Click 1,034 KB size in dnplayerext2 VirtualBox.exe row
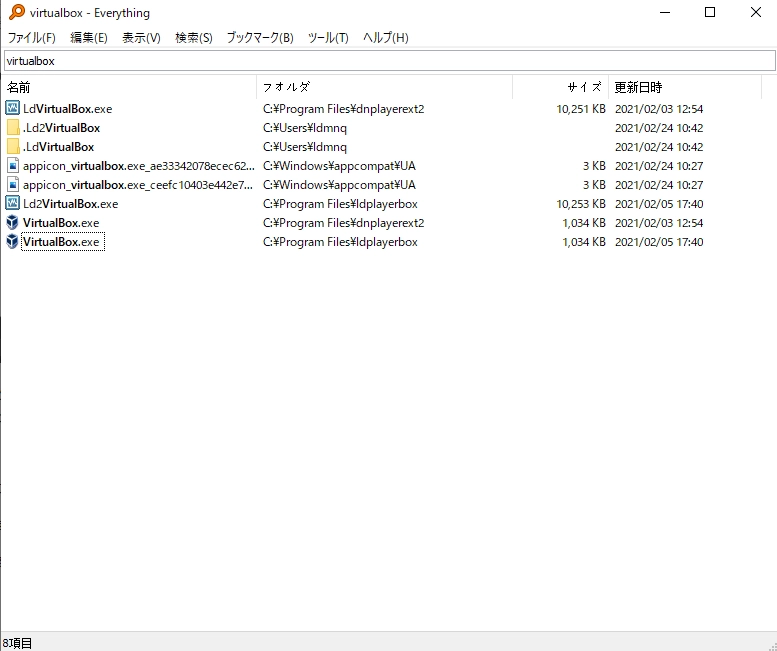 coord(584,222)
